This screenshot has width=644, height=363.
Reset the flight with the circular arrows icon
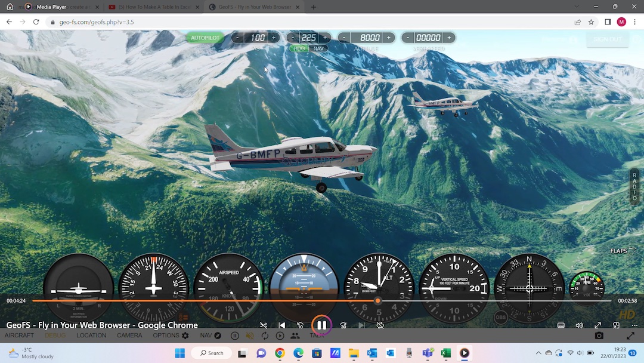[x=265, y=336]
